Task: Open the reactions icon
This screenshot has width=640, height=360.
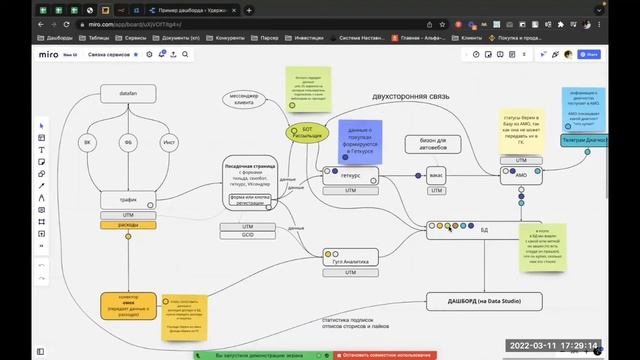Action: pos(555,54)
